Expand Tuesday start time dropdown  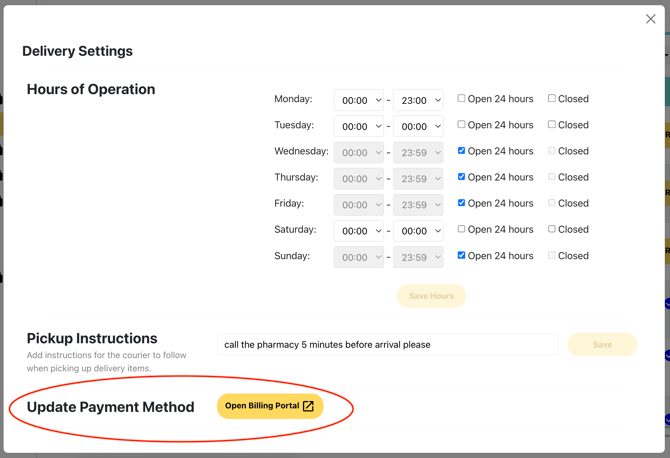(359, 126)
